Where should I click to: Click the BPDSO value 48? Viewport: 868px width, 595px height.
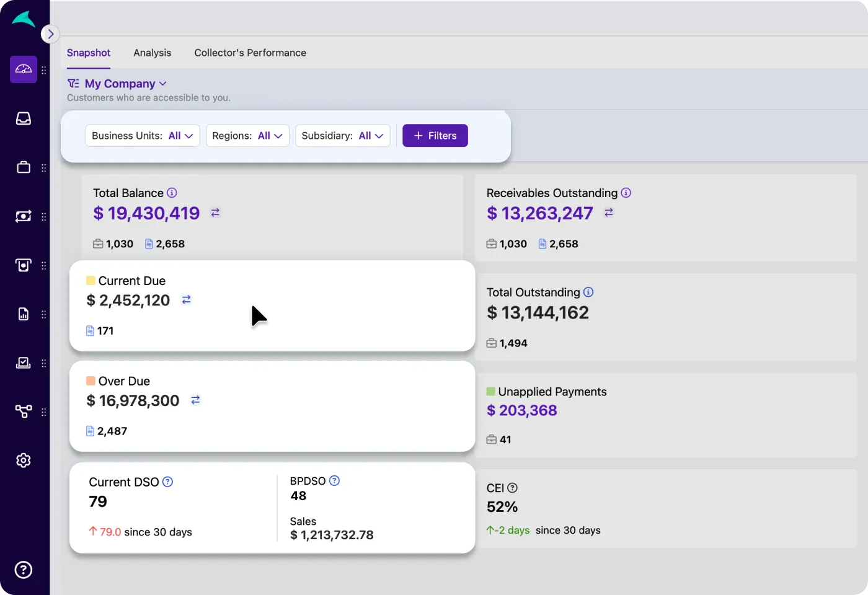click(298, 496)
